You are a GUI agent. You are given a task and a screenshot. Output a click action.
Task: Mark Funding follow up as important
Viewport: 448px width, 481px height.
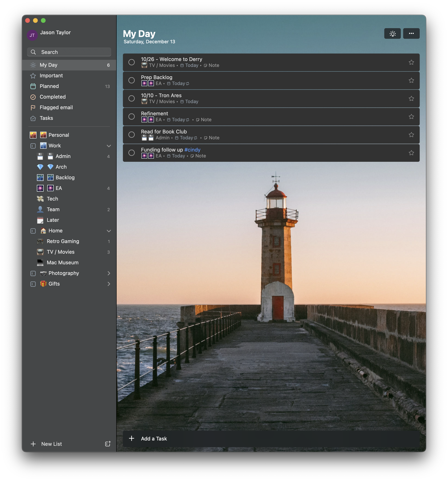(x=411, y=153)
